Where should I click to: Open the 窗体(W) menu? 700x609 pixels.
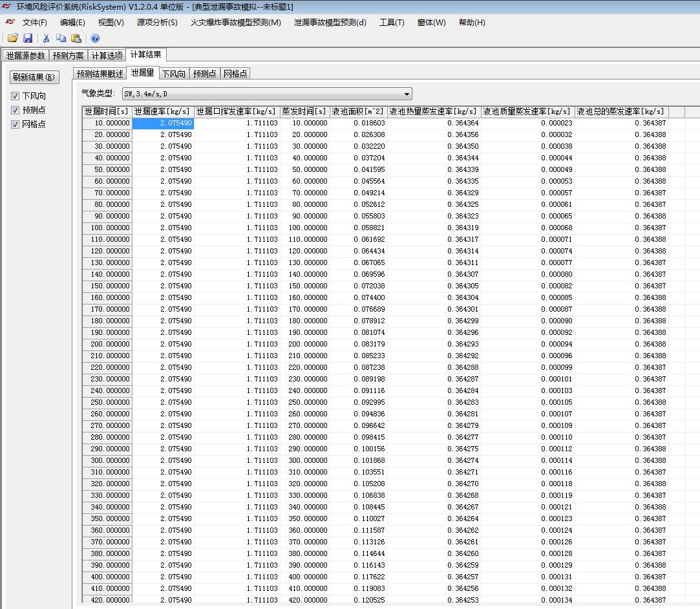click(x=431, y=23)
